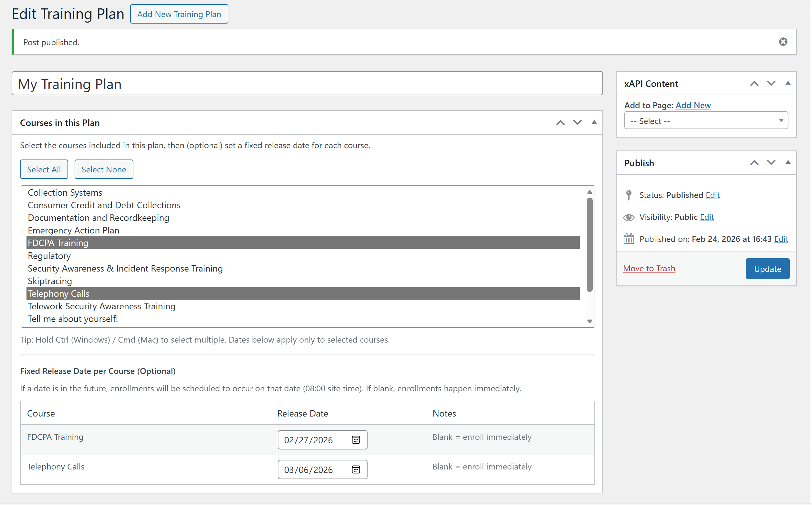
Task: Collapse the Publish panel
Action: (x=788, y=162)
